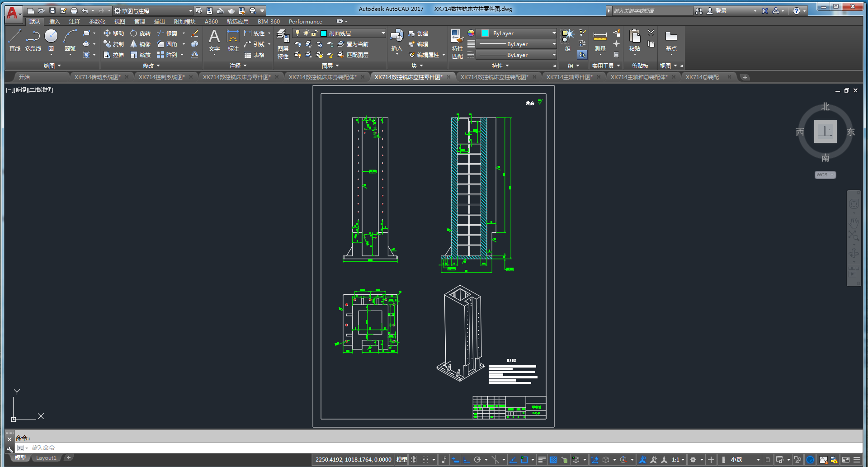
Task: Open the layer dropdown showing 剖面线层
Action: [339, 33]
